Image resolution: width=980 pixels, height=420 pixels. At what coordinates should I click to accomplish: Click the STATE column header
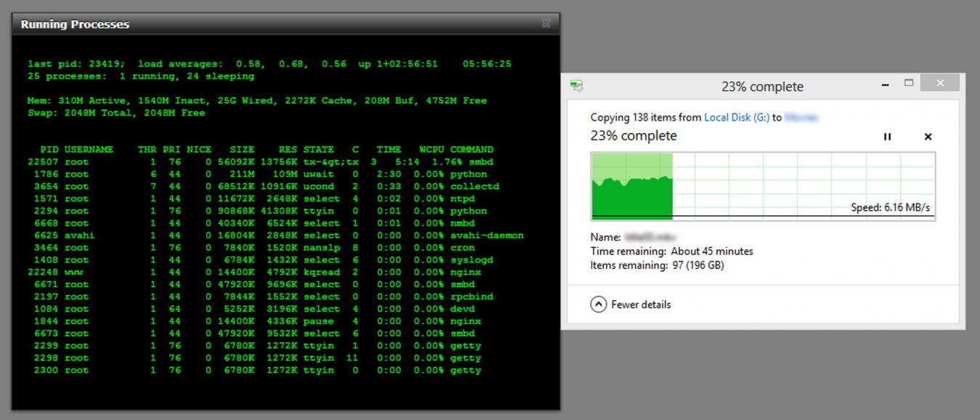pos(319,150)
